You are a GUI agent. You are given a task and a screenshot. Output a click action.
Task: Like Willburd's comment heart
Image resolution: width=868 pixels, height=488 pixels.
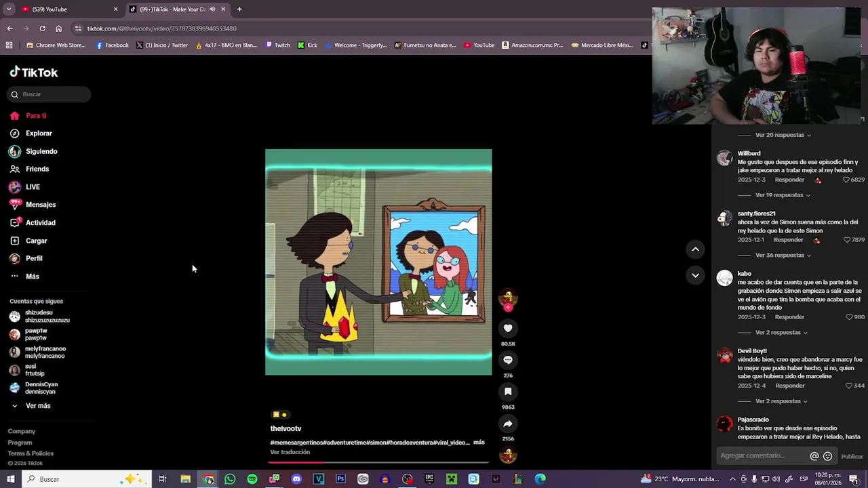click(x=846, y=180)
